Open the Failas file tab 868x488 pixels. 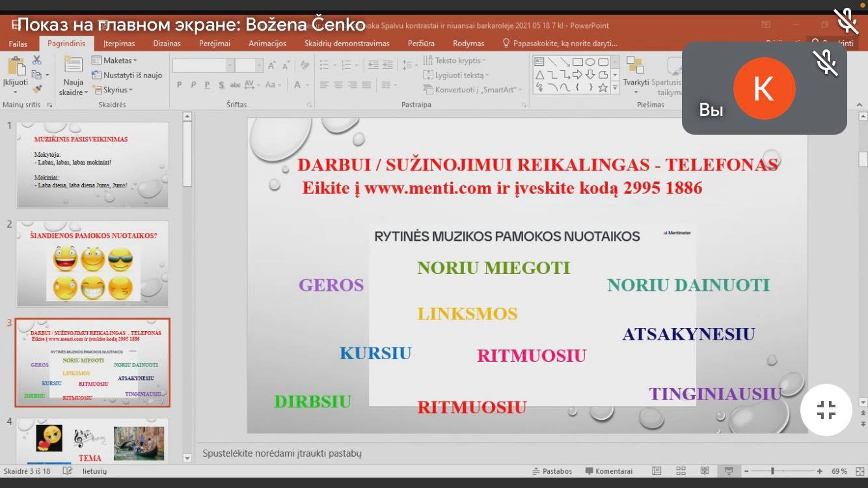[x=18, y=44]
